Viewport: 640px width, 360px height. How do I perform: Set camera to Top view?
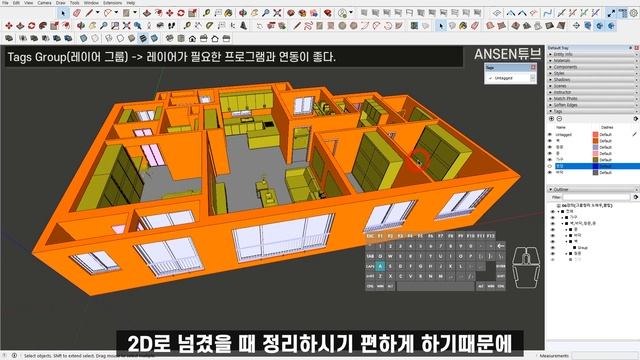[181, 39]
